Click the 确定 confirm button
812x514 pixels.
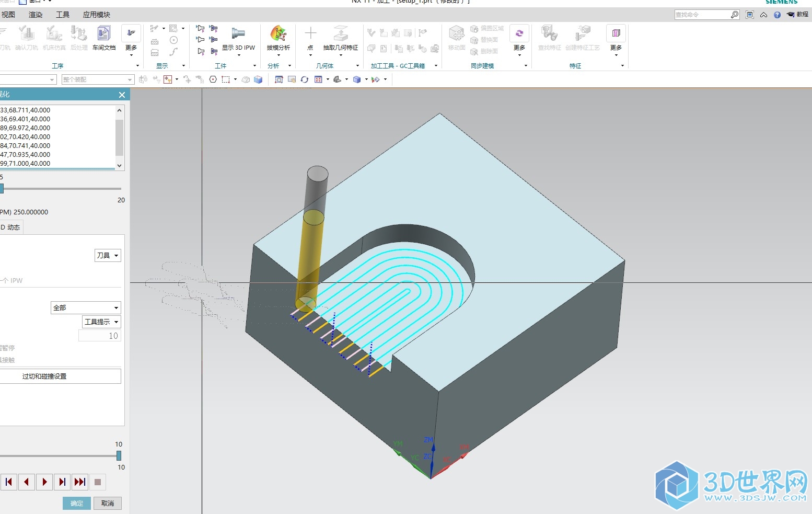[x=77, y=504]
